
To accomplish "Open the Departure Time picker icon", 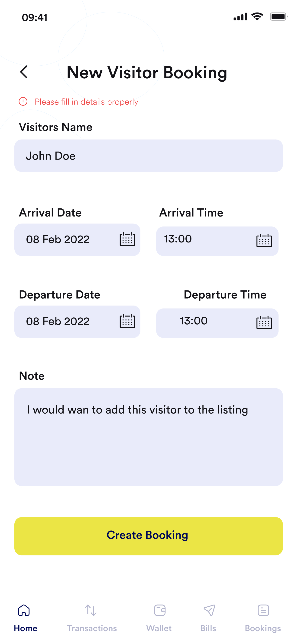I will tap(264, 322).
